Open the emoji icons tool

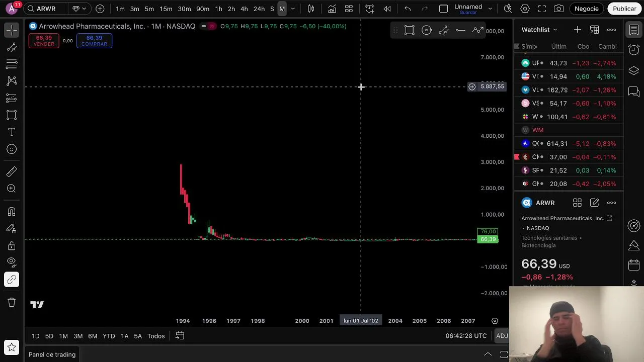click(12, 149)
